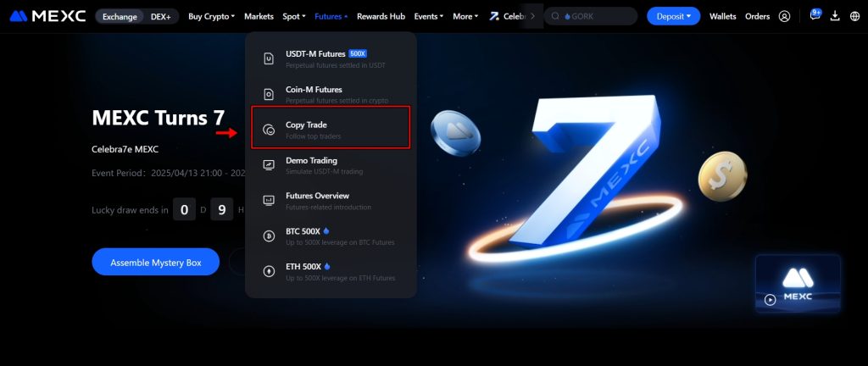Open the user profile account icon
The height and width of the screenshot is (366, 868).
point(784,16)
